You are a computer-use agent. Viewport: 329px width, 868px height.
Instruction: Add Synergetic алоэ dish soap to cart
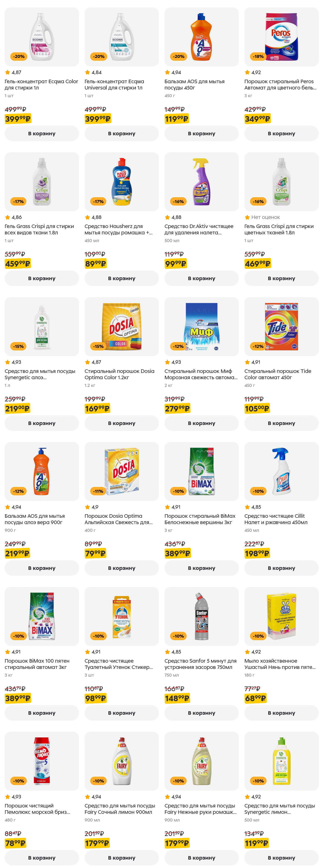pyautogui.click(x=41, y=423)
